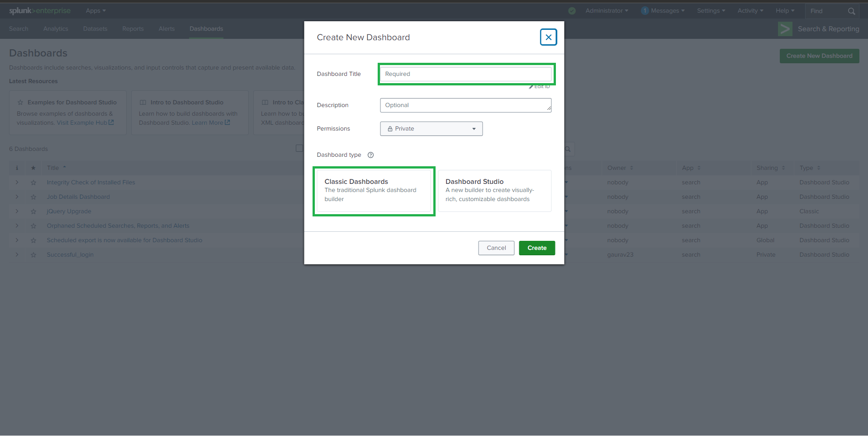Click the favorites star column header

tap(33, 168)
